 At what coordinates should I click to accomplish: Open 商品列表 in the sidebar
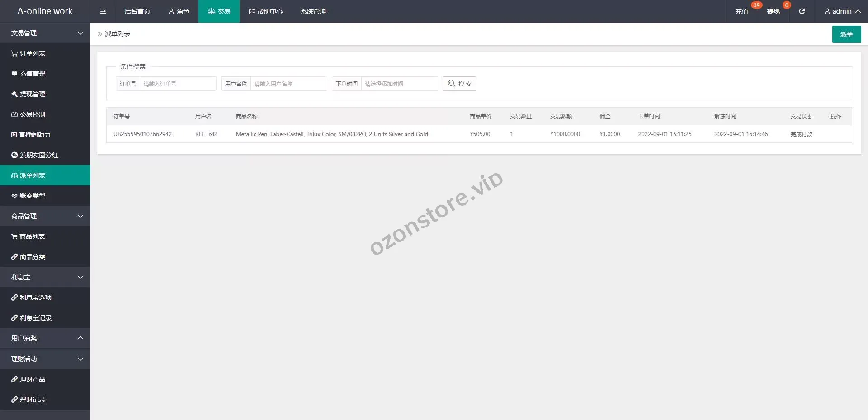[x=28, y=236]
